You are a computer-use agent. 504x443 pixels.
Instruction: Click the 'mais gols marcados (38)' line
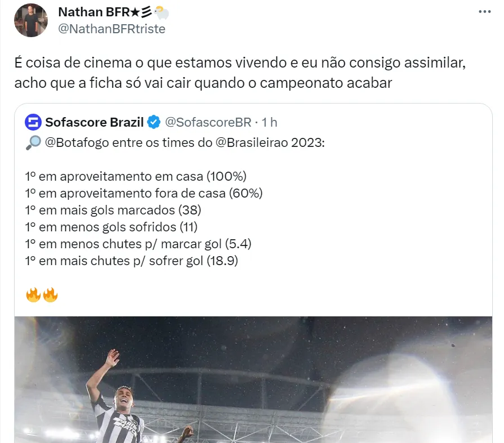pyautogui.click(x=113, y=210)
